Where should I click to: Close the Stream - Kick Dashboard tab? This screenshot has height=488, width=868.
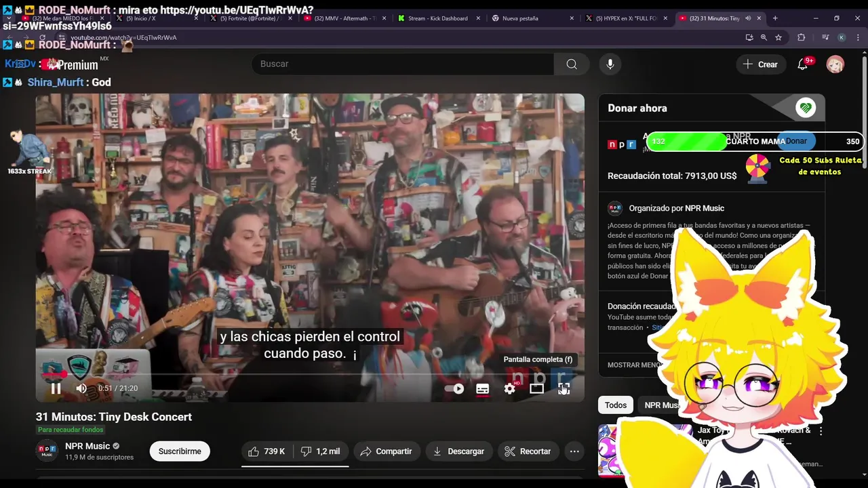tap(478, 18)
